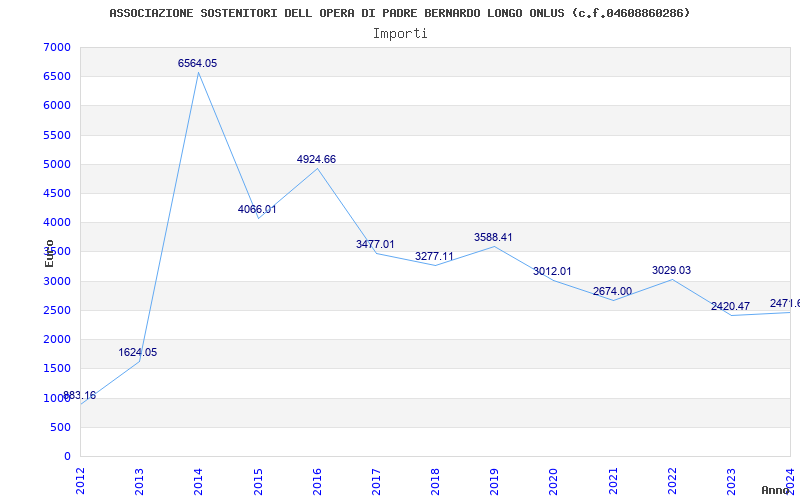
Task: Click the 'Euro' y-axis title
Action: [49, 253]
